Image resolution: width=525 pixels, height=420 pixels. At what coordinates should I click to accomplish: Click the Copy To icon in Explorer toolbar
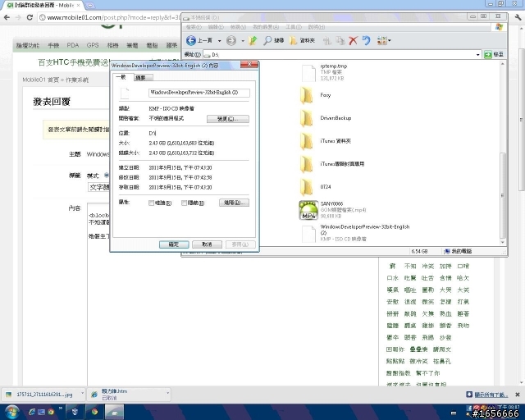340,40
